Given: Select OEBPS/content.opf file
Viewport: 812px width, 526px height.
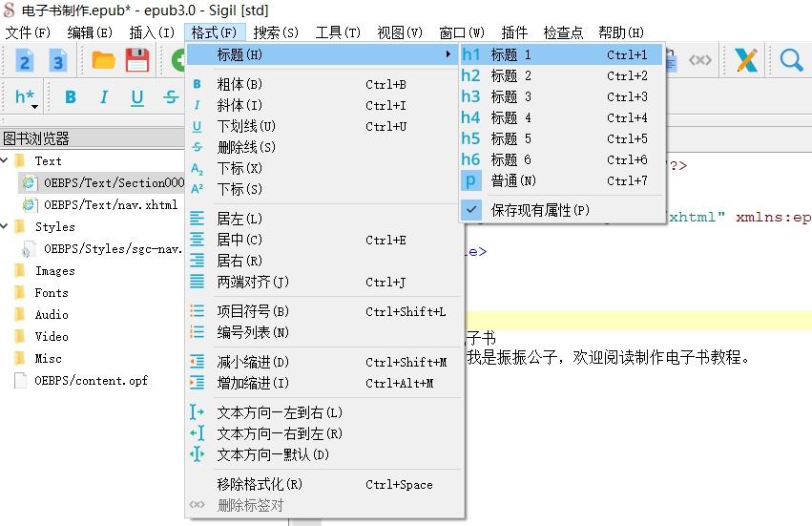Looking at the screenshot, I should [92, 380].
